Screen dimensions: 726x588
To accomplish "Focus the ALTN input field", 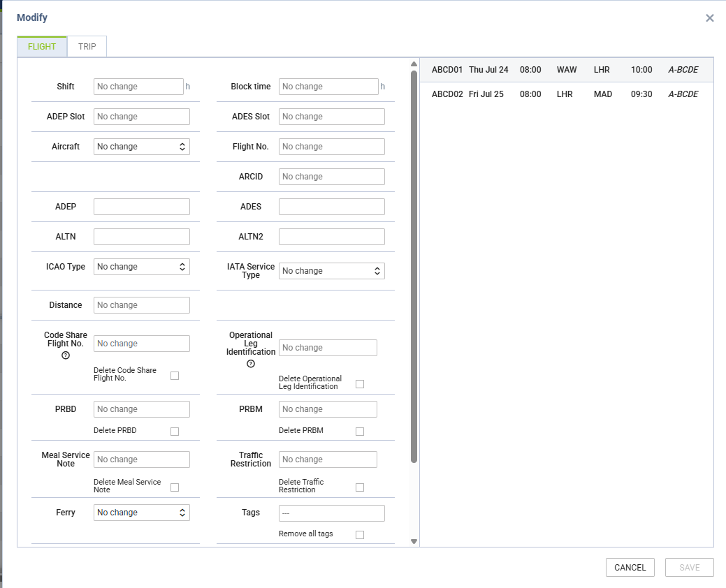I will point(142,237).
